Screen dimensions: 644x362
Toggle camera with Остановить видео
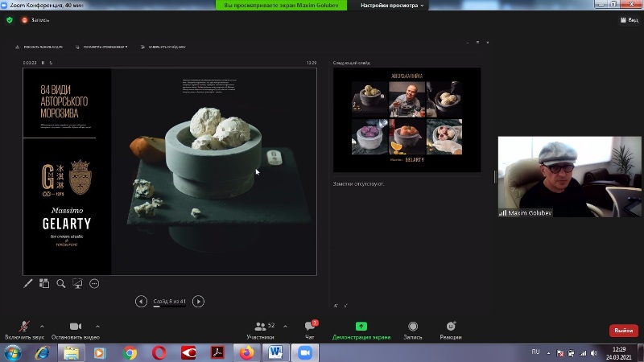75,330
